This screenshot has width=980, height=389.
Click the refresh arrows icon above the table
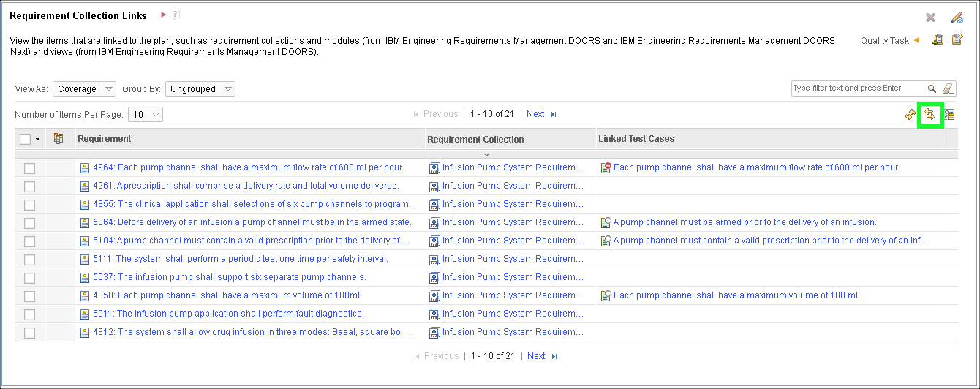911,115
